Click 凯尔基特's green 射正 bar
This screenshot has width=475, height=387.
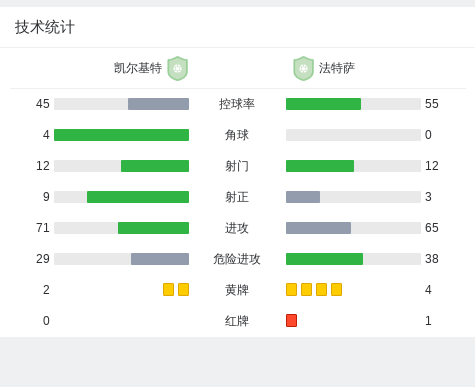(x=138, y=197)
